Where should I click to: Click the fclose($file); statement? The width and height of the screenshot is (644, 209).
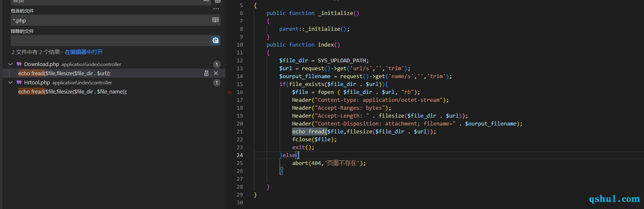(315, 140)
